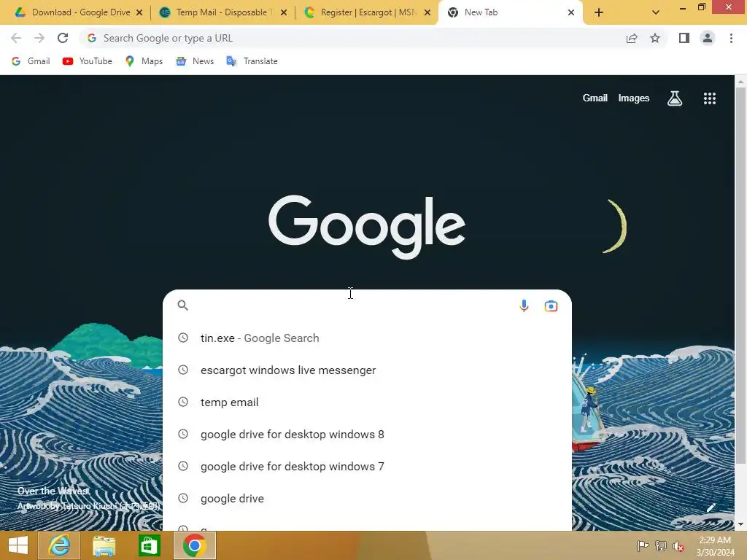747x560 pixels.
Task: Select 'temp email' suggestion
Action: pos(367,402)
